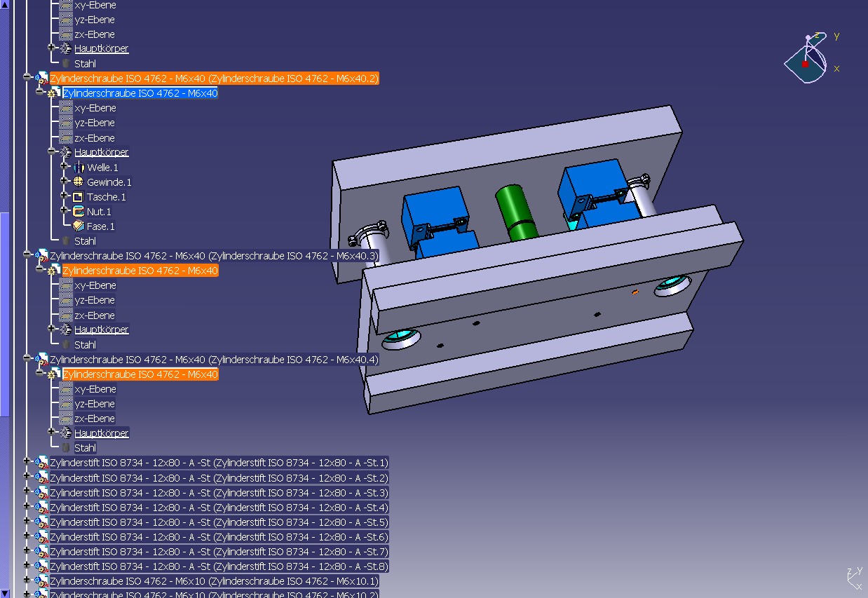Select Zylinderstift 12x80 -St.4 tree label
Screen dimensions: 868x598
click(219, 508)
